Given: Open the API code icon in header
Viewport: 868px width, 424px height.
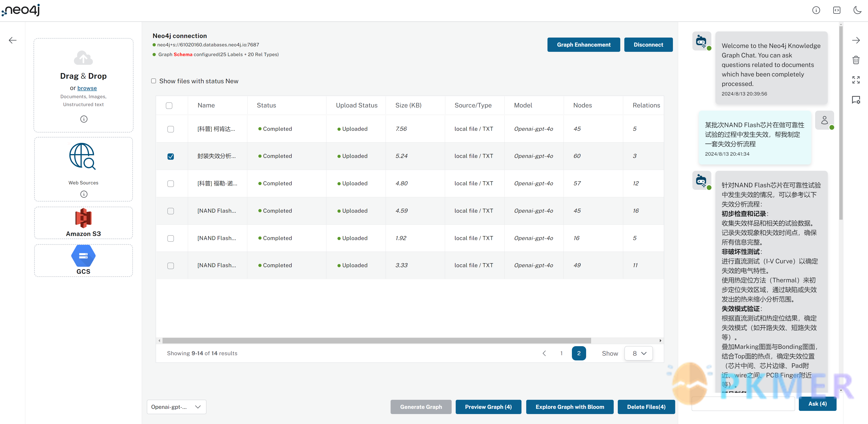Looking at the screenshot, I should coord(837,10).
